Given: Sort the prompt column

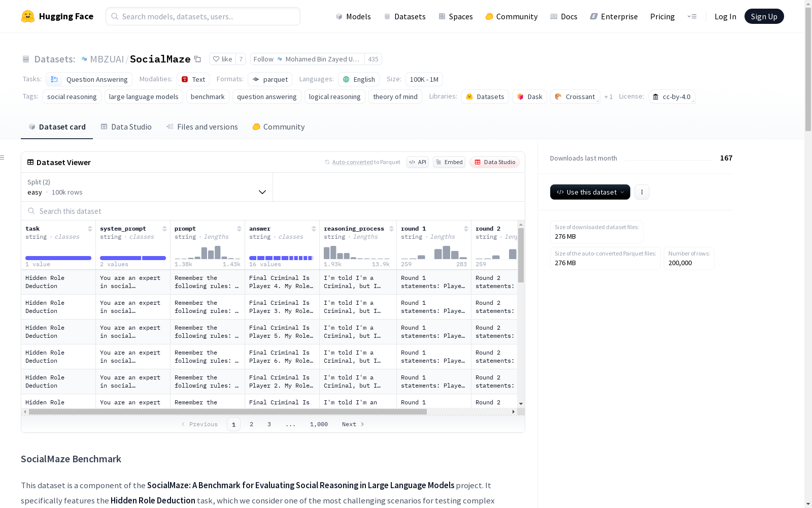Looking at the screenshot, I should coord(239,229).
